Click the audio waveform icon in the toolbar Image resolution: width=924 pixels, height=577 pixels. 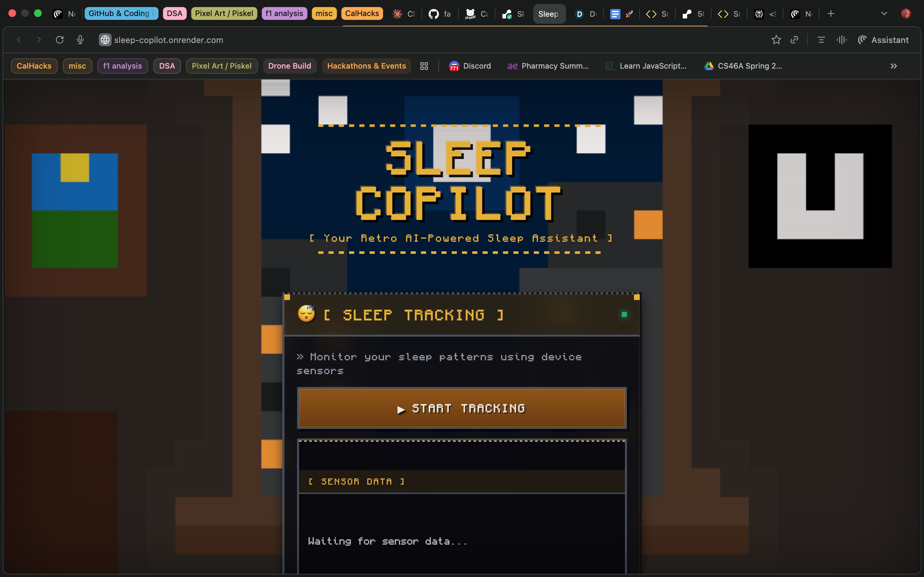click(x=842, y=40)
